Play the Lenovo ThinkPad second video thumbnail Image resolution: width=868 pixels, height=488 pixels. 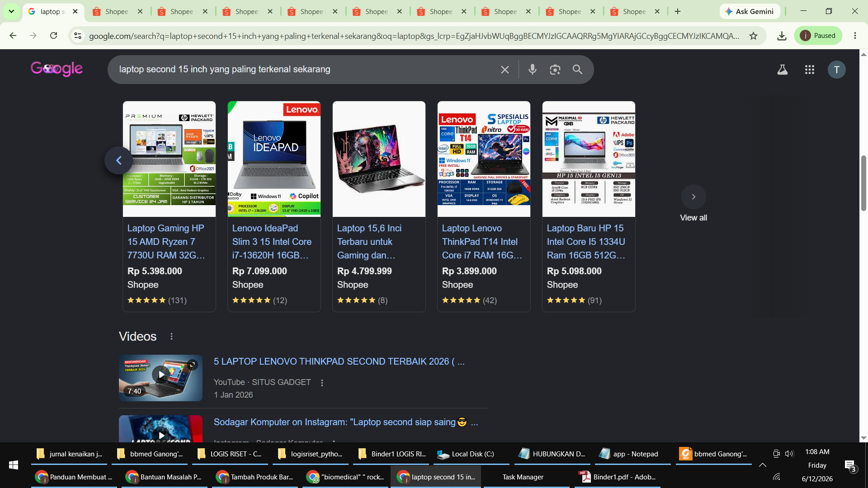[x=160, y=378]
